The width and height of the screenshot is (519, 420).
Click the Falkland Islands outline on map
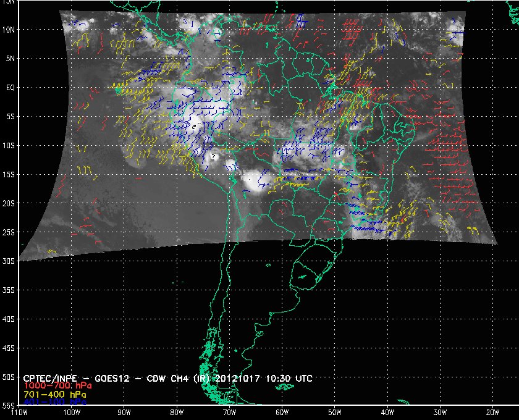click(285, 387)
